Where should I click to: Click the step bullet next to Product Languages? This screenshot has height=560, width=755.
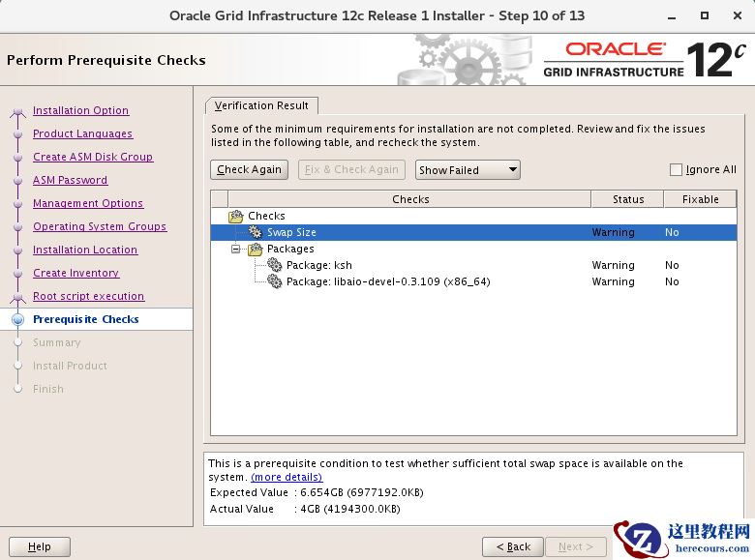click(17, 134)
